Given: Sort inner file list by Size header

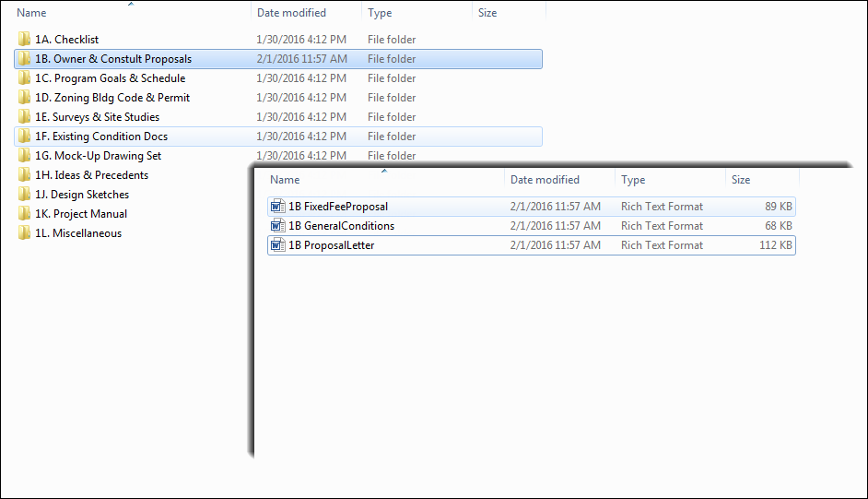Looking at the screenshot, I should (741, 180).
